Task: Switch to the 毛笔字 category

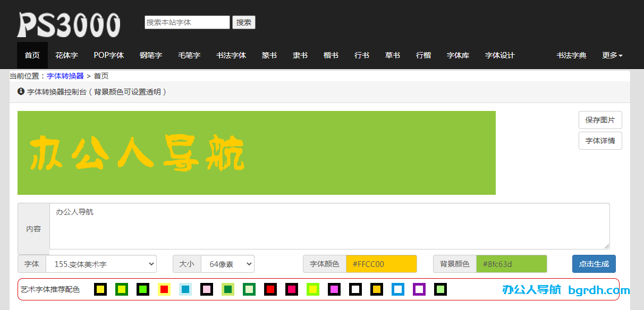Action: 189,55
